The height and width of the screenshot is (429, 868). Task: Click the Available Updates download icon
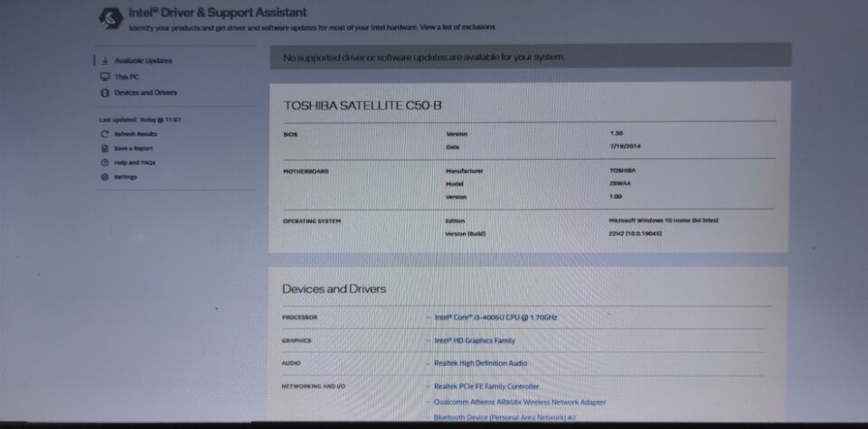[105, 61]
